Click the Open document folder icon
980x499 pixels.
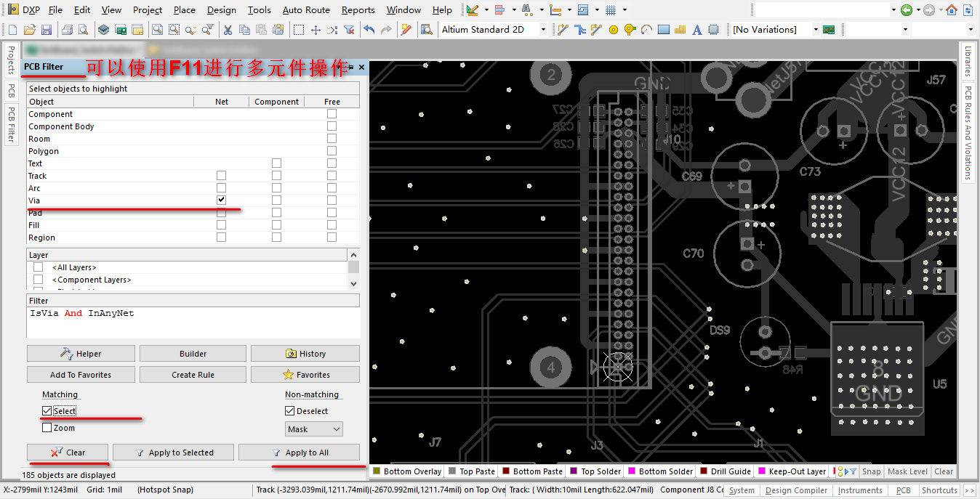29,30
